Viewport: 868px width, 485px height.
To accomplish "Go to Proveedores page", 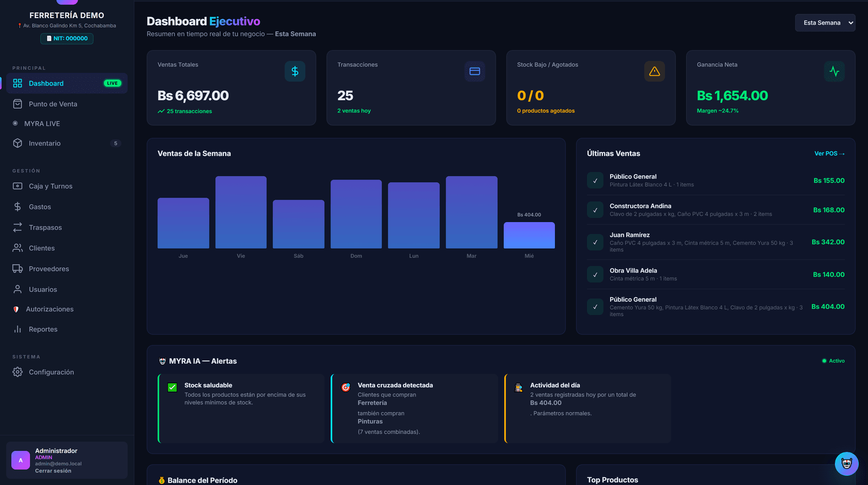I will click(67, 269).
